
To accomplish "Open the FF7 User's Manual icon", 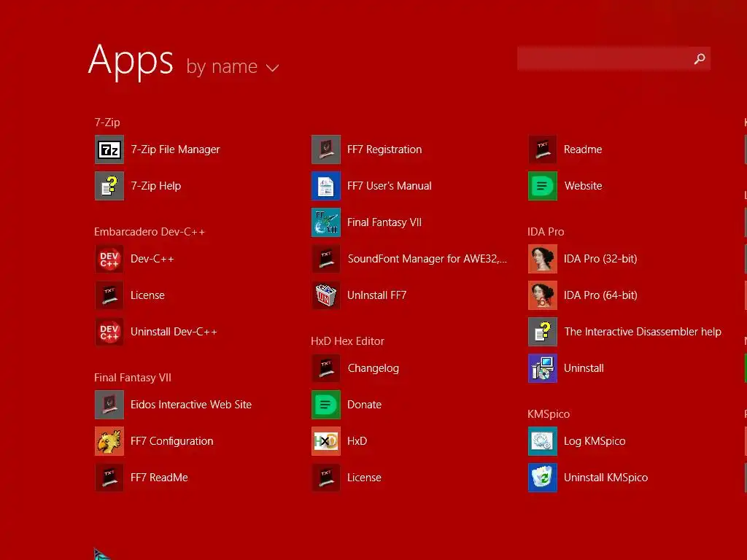I will (326, 186).
